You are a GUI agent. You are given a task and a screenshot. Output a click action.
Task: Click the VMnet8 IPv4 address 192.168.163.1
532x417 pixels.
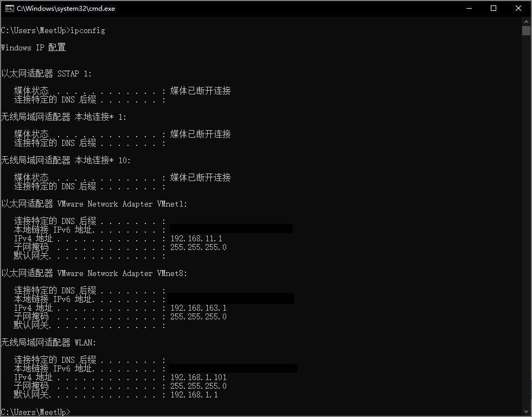pos(198,308)
